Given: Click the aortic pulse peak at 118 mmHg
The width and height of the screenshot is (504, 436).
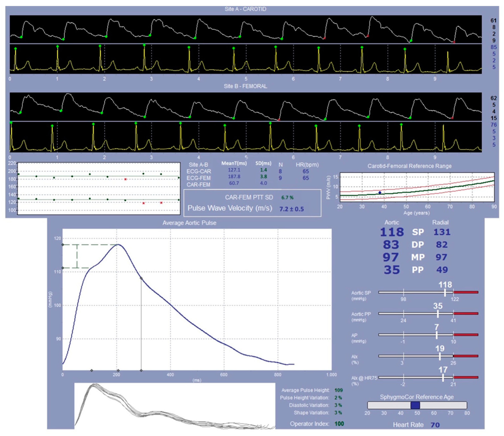Looking at the screenshot, I should click(x=118, y=244).
